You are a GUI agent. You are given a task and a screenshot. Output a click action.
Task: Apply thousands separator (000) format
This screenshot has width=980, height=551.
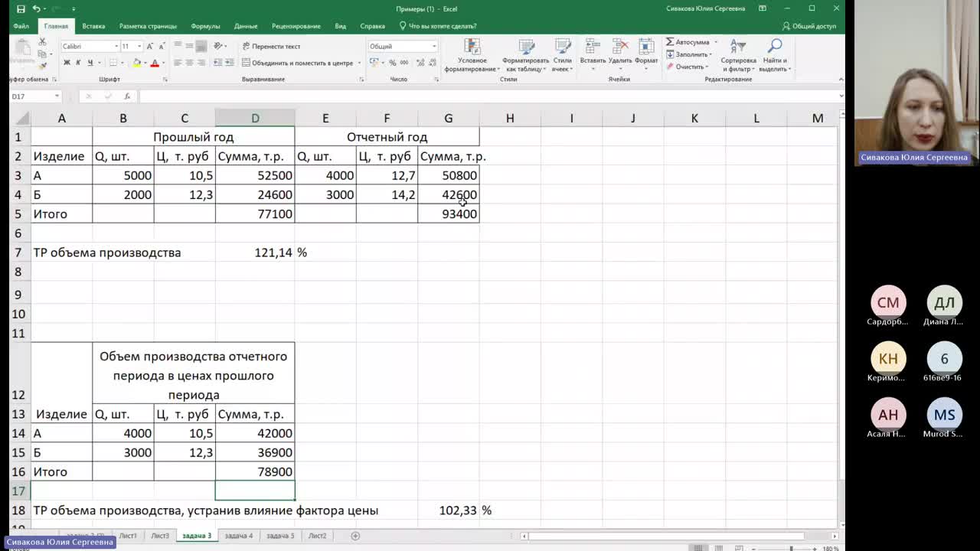[x=403, y=63]
